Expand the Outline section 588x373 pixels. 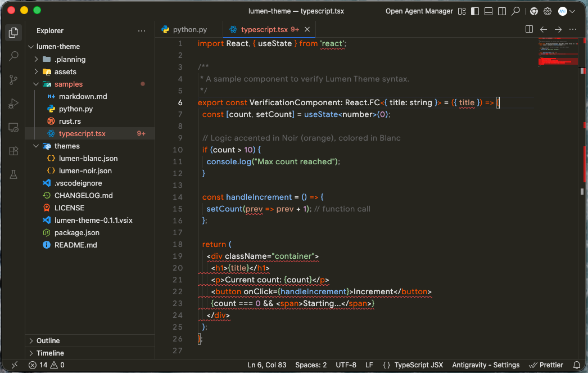tap(90, 341)
